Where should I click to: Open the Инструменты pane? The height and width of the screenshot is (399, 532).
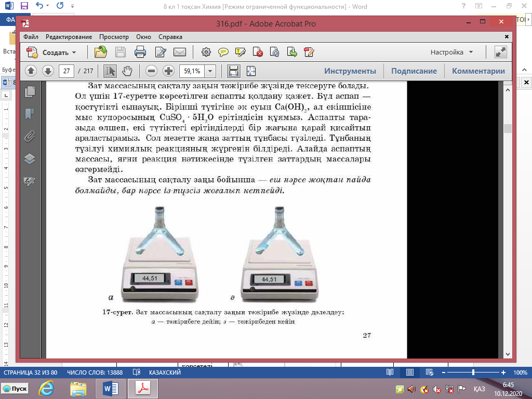point(350,71)
